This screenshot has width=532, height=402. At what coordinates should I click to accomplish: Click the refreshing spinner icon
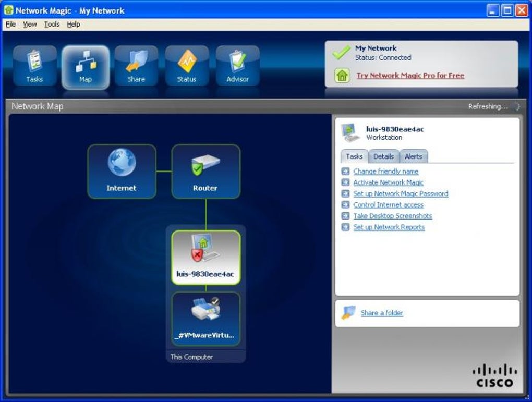tap(516, 106)
